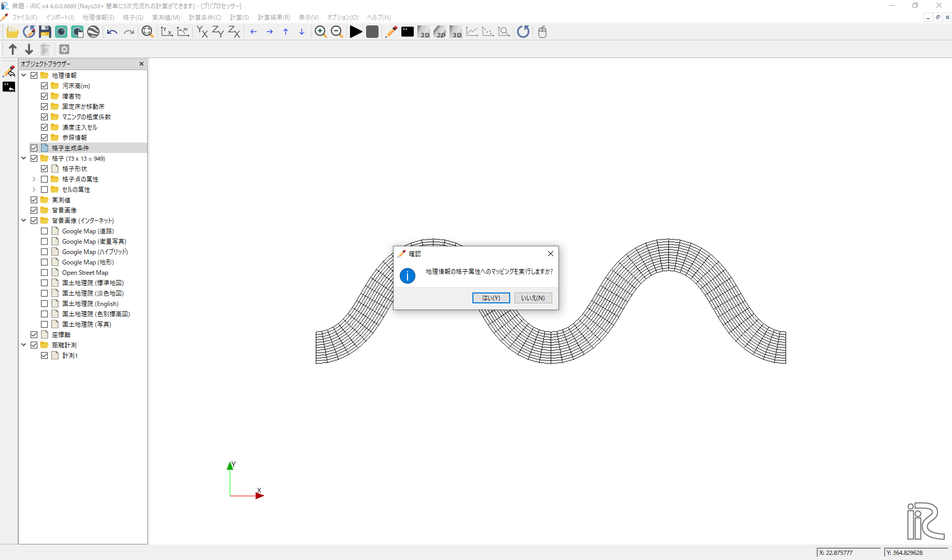Reset rotation with the YX axis icon
952x560 pixels.
(166, 32)
